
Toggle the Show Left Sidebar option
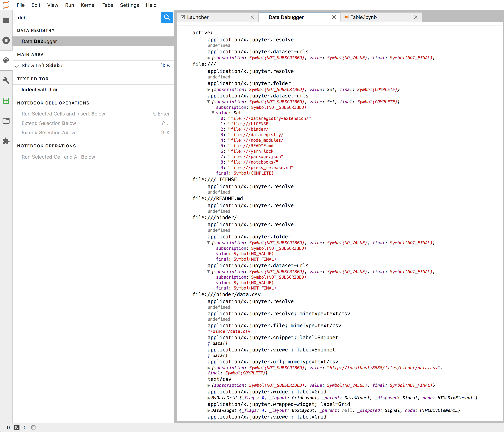(43, 66)
